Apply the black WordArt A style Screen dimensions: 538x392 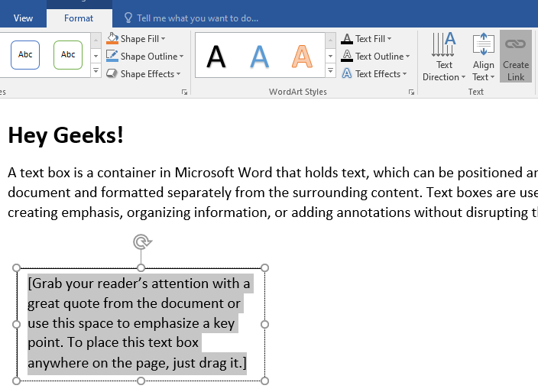pos(216,57)
